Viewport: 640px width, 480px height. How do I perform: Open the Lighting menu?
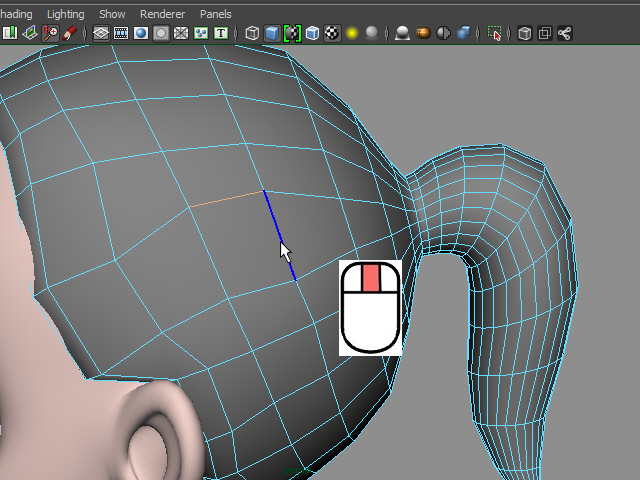[65, 14]
